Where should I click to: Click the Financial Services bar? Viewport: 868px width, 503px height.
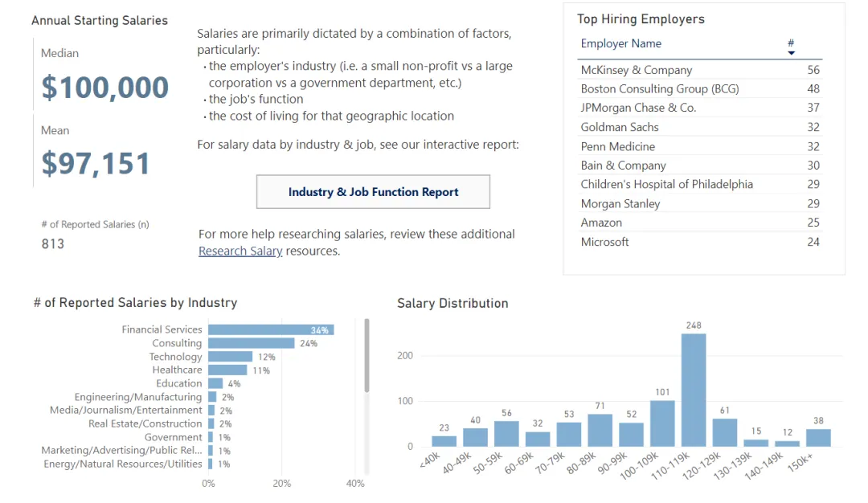(270, 329)
